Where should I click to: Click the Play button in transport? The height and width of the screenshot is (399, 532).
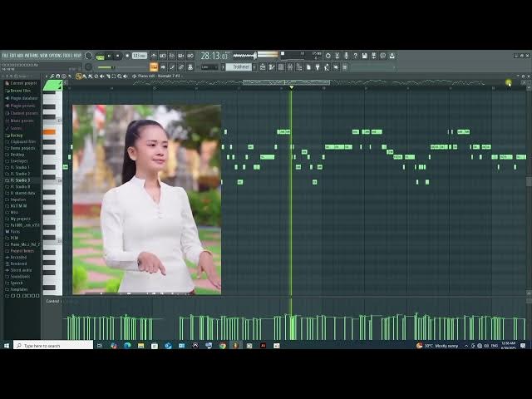109,56
